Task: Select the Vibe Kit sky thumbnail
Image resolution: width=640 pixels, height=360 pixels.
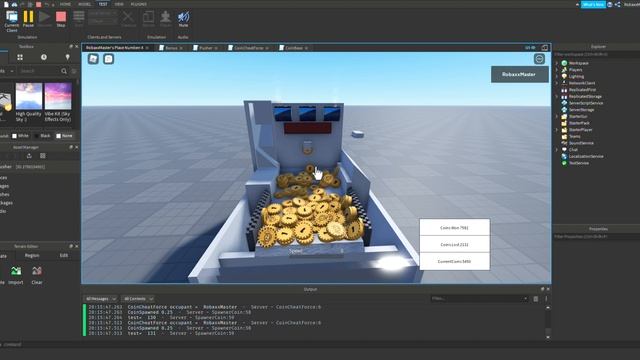Action: tap(58, 96)
